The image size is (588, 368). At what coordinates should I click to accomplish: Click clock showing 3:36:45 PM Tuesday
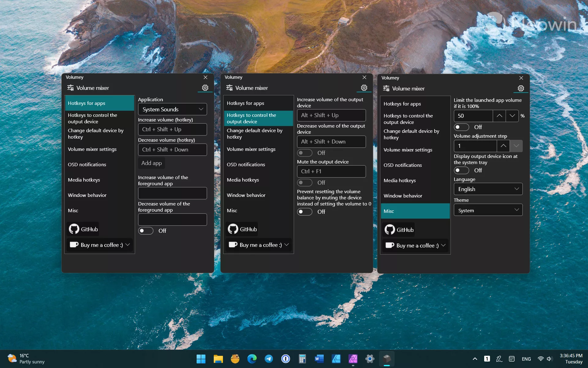point(571,358)
